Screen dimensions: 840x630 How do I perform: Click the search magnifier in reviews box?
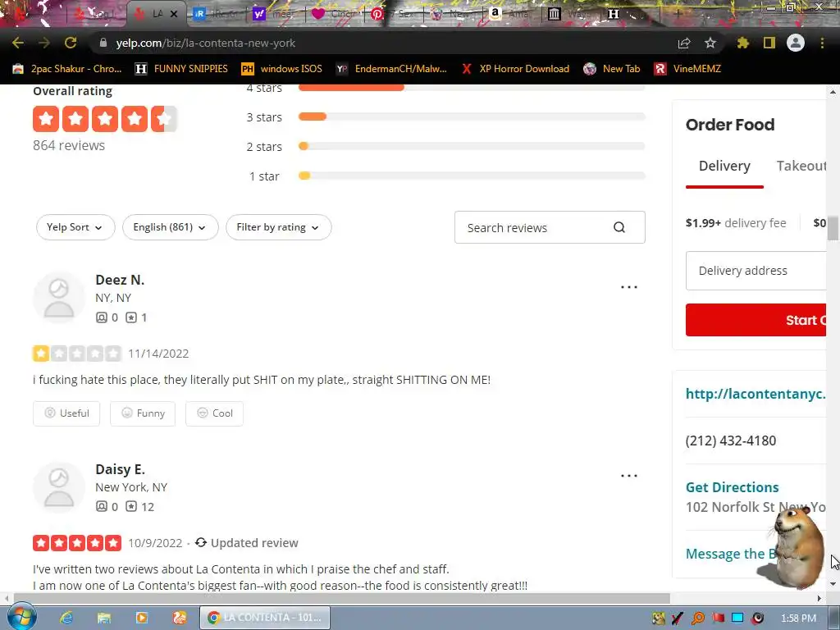[619, 227]
